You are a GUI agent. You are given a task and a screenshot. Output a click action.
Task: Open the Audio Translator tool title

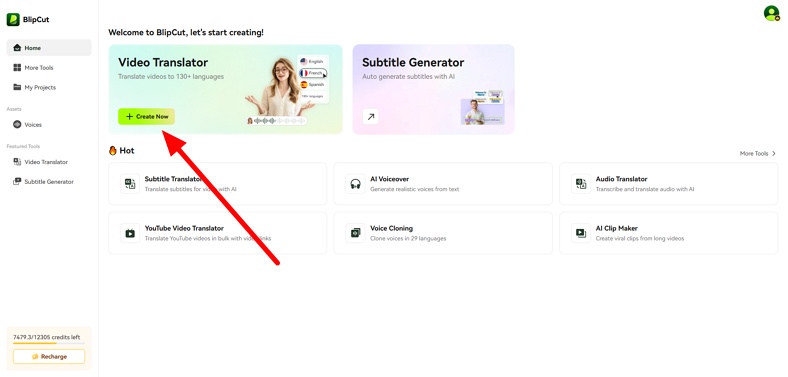[621, 179]
